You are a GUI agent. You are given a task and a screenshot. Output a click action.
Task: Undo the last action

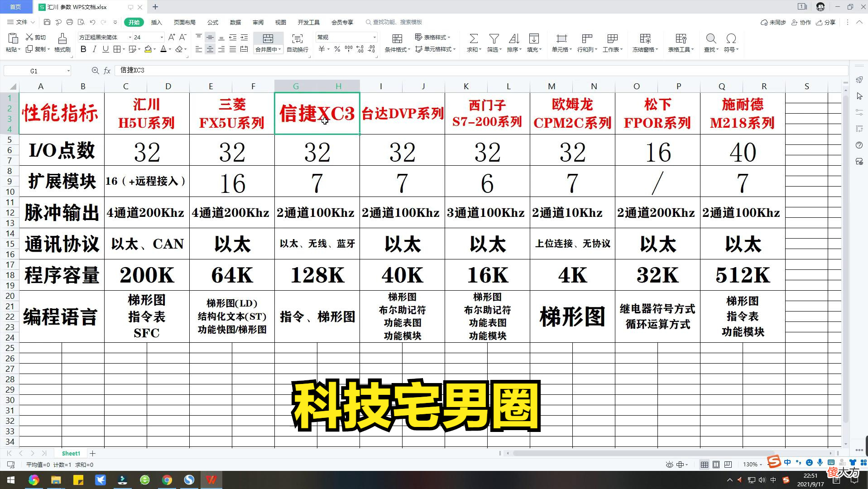(92, 22)
